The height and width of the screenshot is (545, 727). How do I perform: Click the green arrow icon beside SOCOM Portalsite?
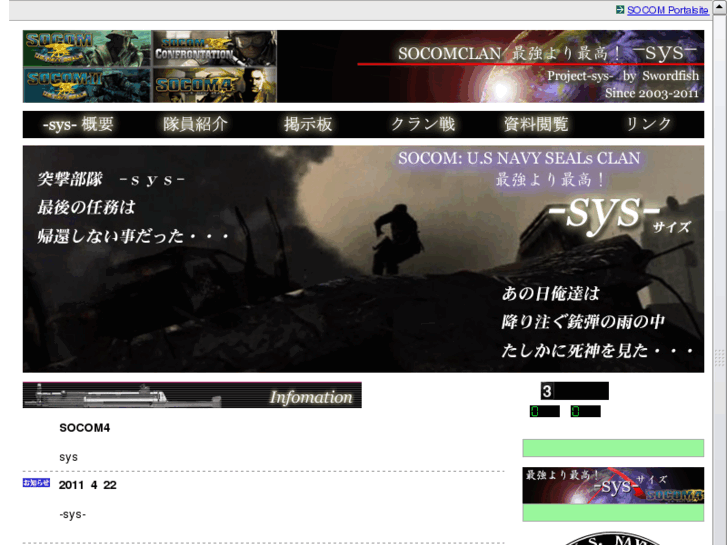(620, 10)
